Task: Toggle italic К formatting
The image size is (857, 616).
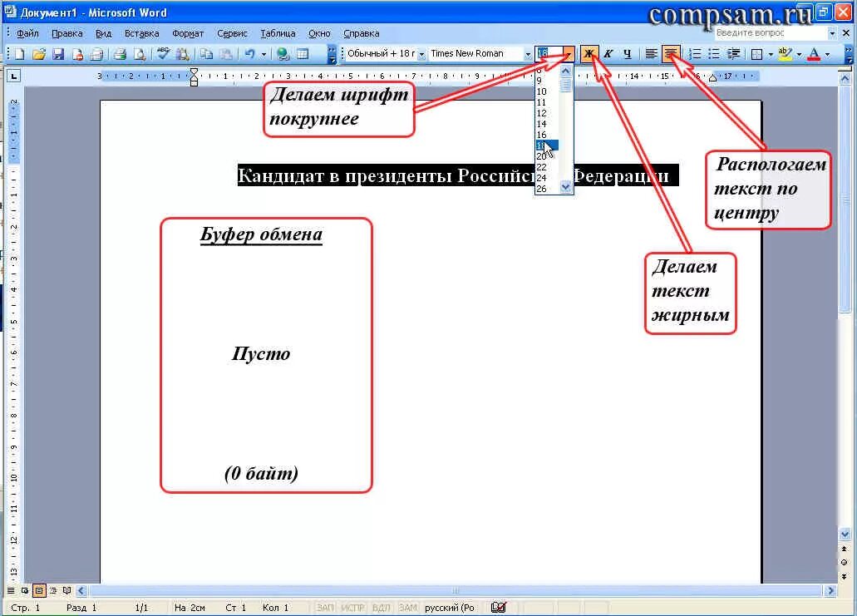Action: pyautogui.click(x=608, y=53)
